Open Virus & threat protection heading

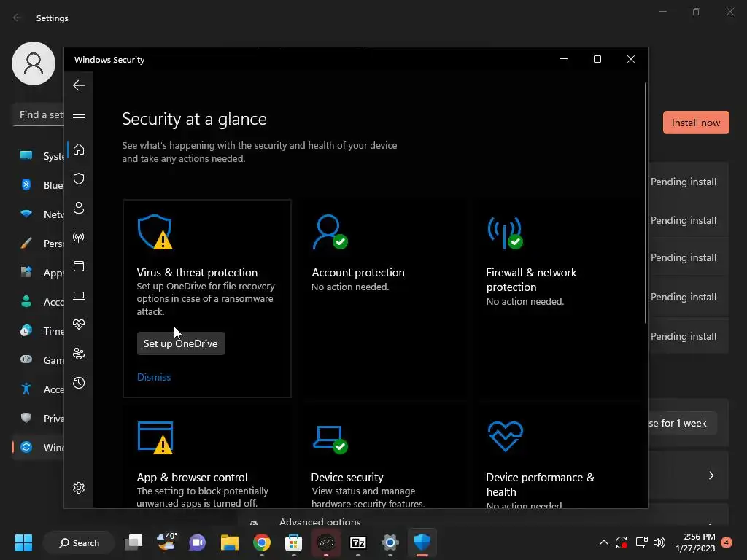click(197, 273)
